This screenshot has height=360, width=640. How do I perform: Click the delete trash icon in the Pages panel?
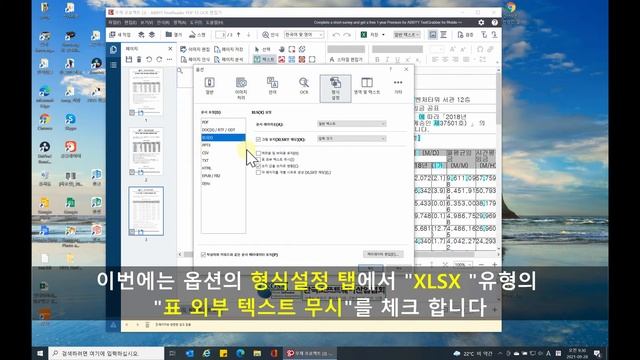point(139,60)
